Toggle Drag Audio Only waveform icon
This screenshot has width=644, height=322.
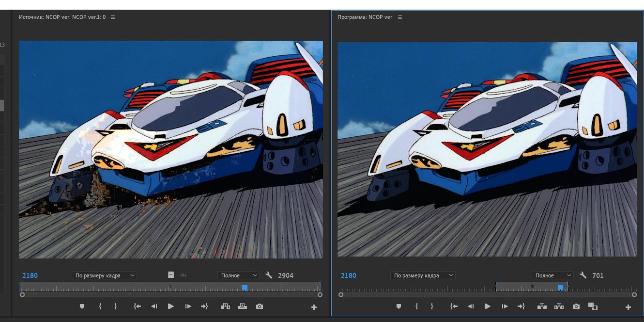coord(184,275)
